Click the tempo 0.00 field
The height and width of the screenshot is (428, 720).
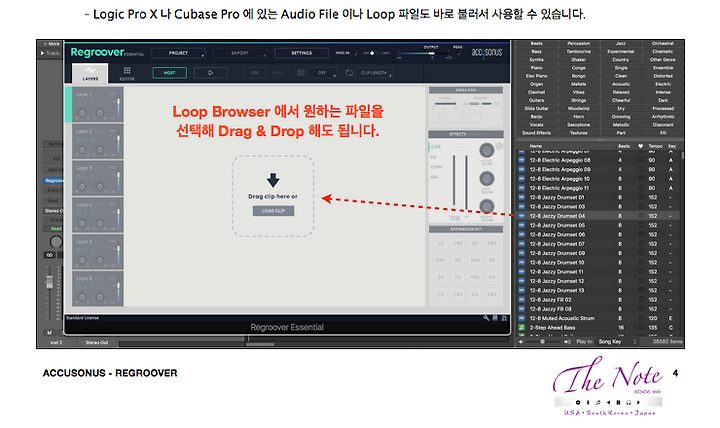(254, 73)
